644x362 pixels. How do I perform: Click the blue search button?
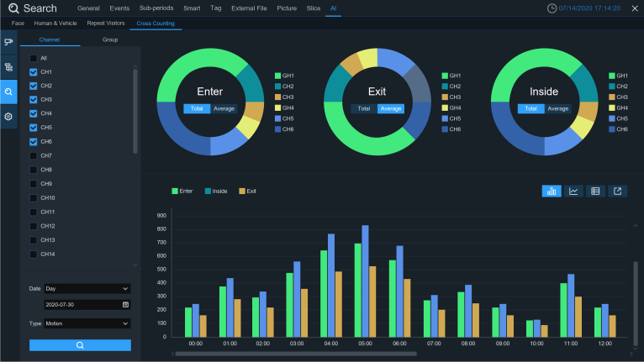pos(80,345)
